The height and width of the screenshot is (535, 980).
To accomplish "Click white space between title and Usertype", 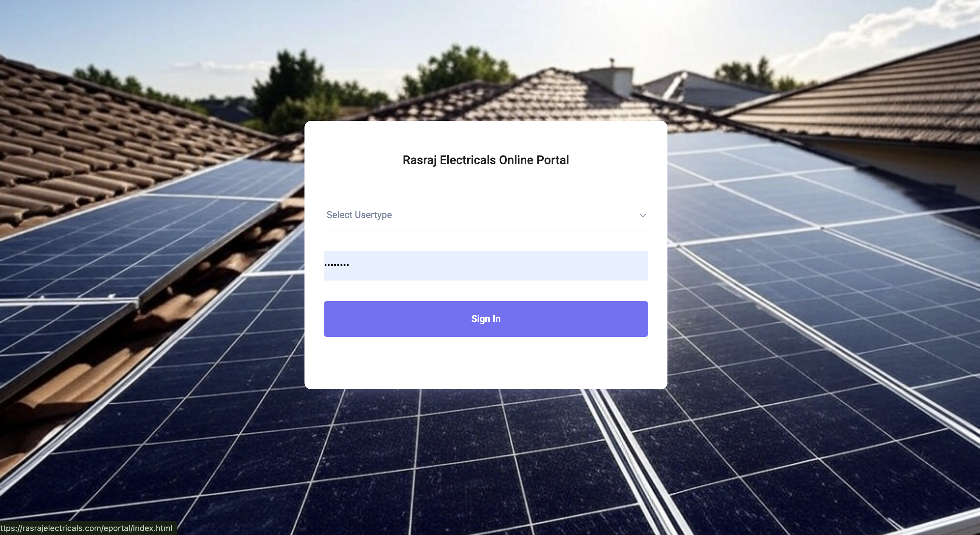I will pos(485,185).
